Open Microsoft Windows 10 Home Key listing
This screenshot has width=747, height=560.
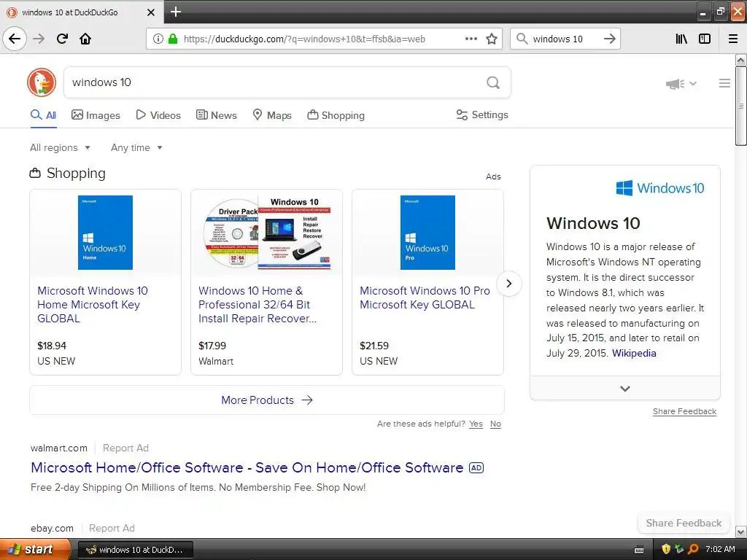coord(93,304)
